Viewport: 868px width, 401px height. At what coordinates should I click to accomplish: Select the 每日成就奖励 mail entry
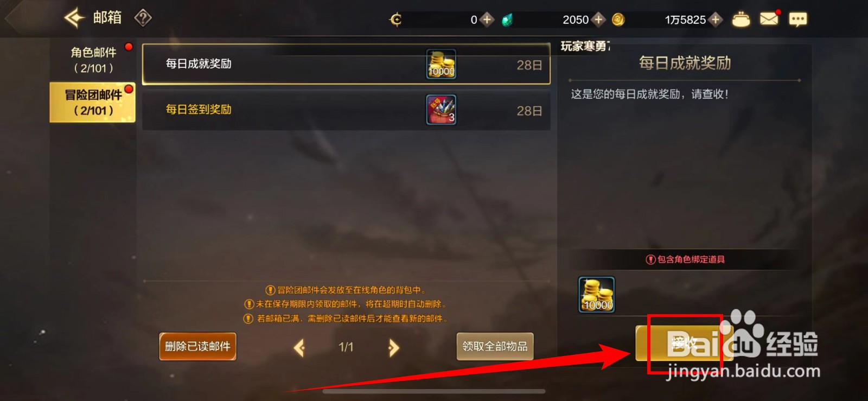pos(346,64)
